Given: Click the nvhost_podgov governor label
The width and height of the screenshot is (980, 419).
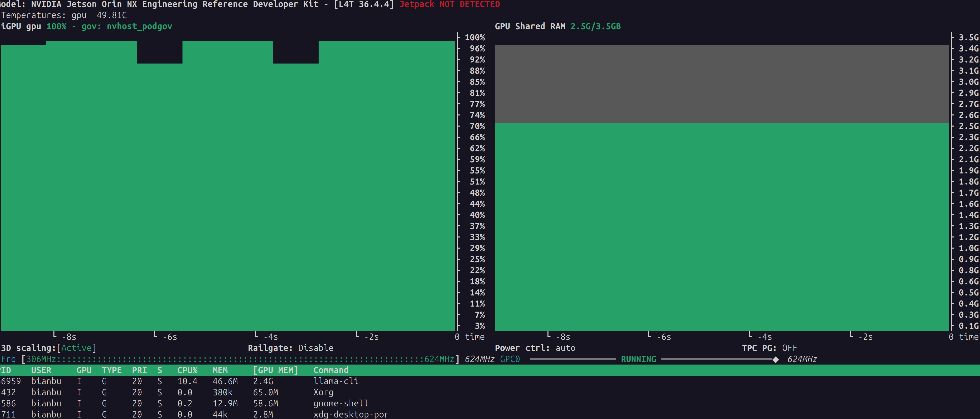Looking at the screenshot, I should (x=139, y=26).
